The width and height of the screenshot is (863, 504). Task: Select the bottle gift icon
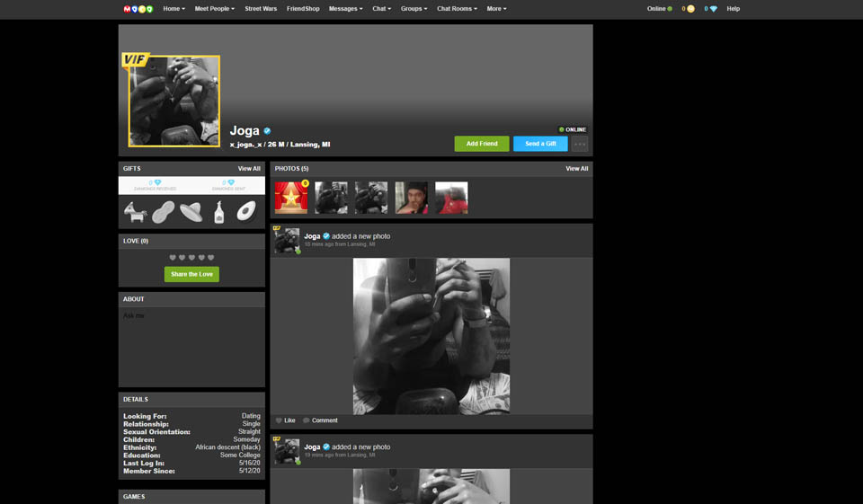(x=219, y=212)
